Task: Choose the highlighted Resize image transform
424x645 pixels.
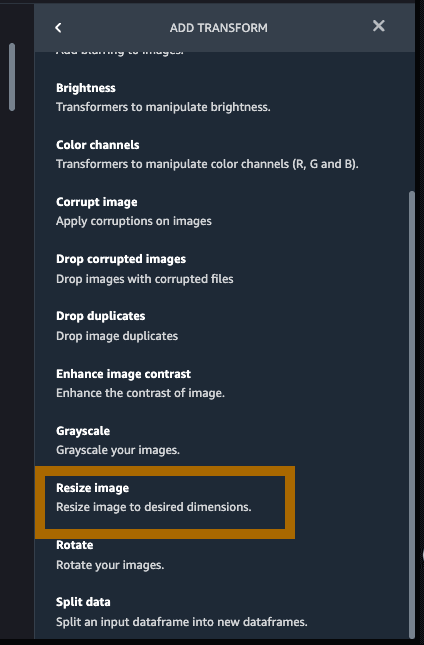Action: click(165, 502)
